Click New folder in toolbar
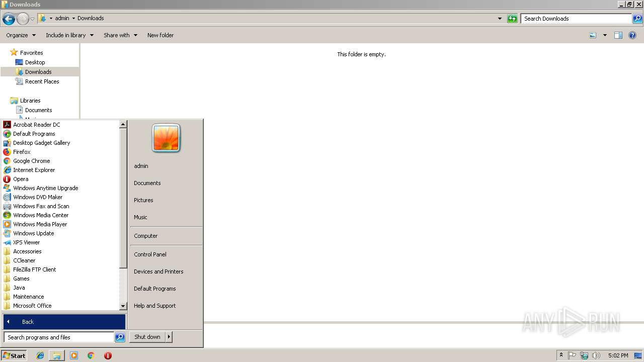This screenshot has width=644, height=362. coord(160,35)
